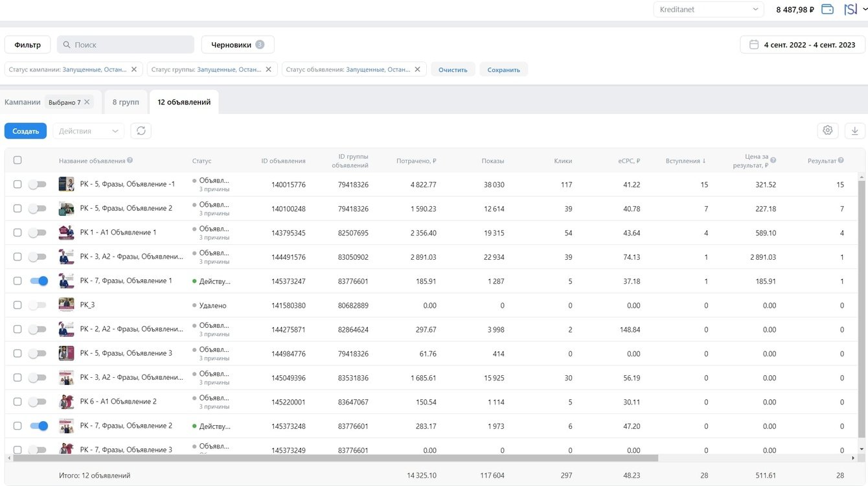Click the wallet balance icon
The image size is (868, 486).
pyautogui.click(x=827, y=9)
